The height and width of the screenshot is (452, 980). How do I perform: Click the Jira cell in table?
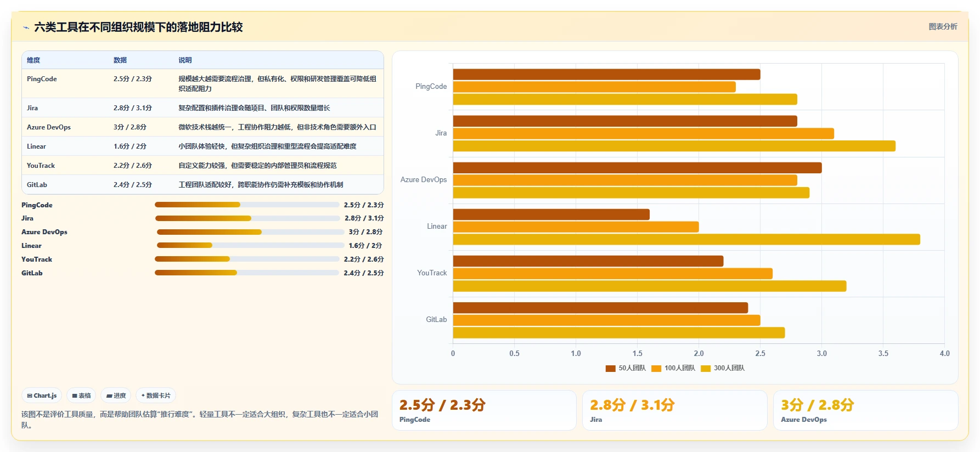32,108
